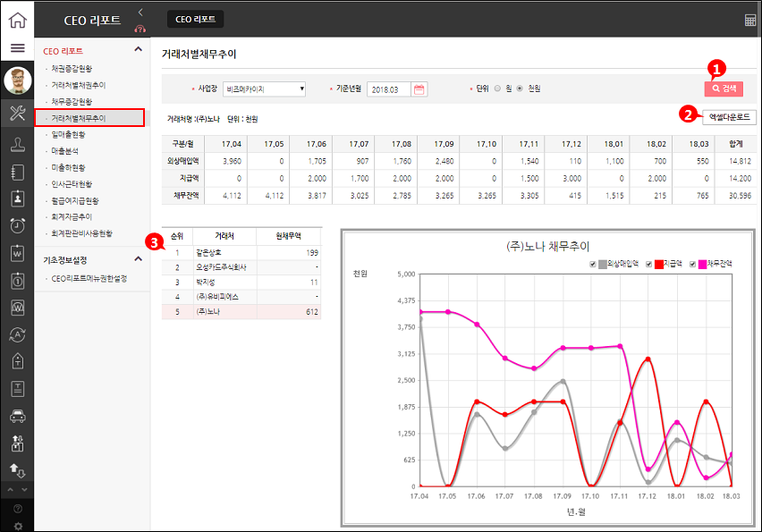The image size is (762, 532).
Task: Collapse the 기초정보설정 section
Action: 138,259
